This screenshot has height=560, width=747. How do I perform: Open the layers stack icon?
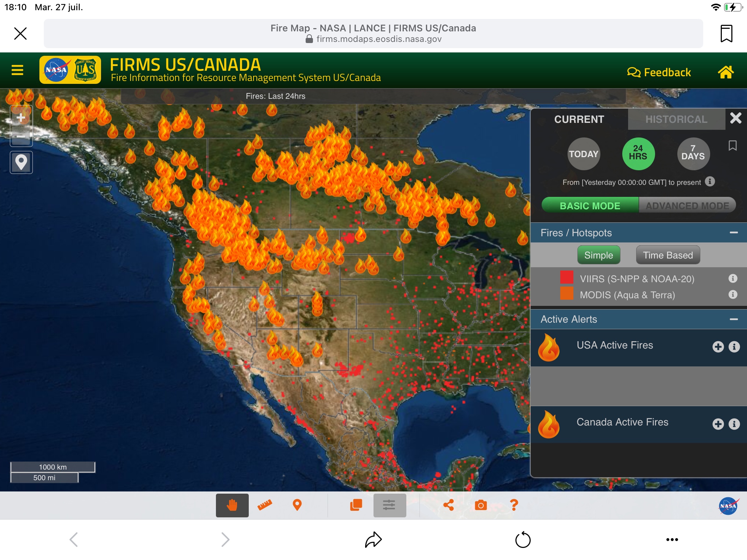point(356,505)
